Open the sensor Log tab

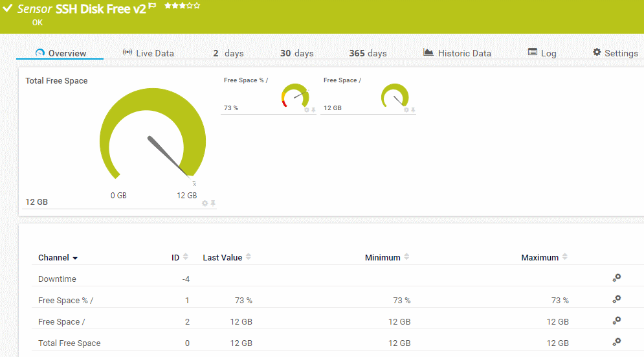(x=542, y=53)
